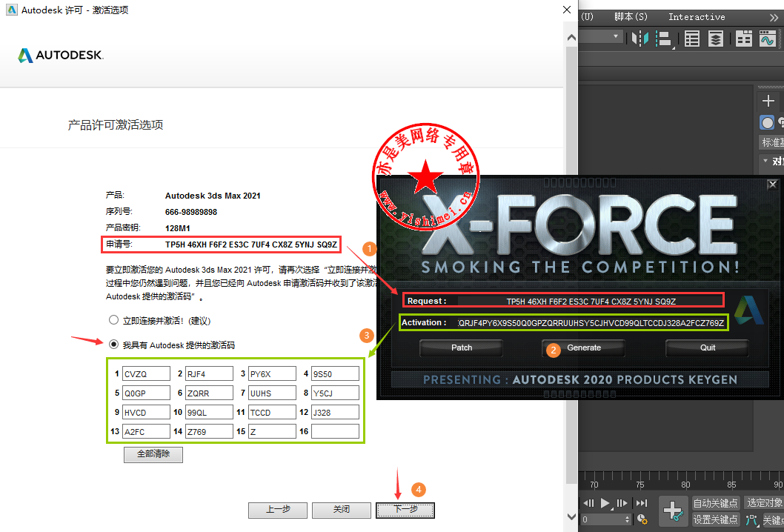Click the 关闭 button in activation dialog
Viewport: 784px width, 532px height.
click(342, 510)
